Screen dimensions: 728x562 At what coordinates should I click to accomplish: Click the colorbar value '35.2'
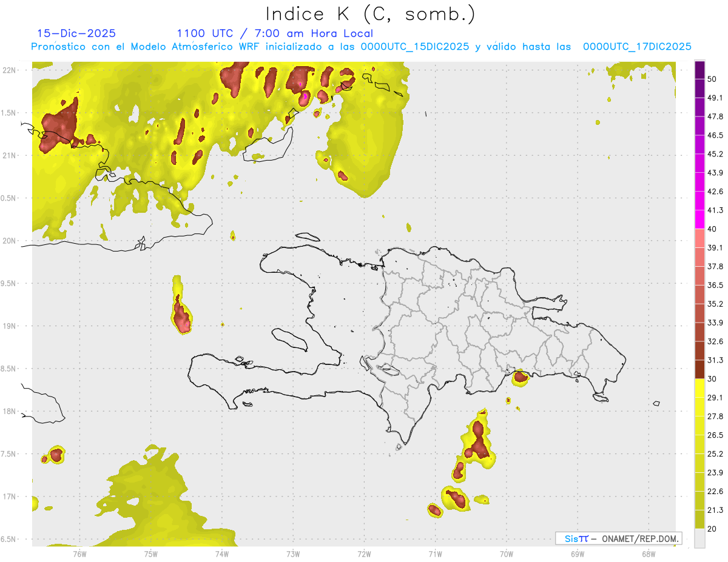(x=715, y=304)
